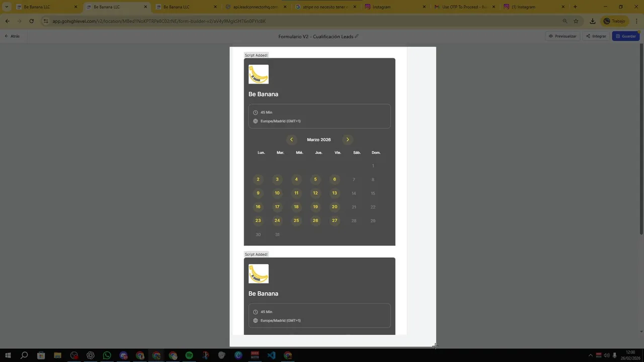Screen dimensions: 644x362
Task: Open ChatGPT from the taskbar
Action: 91,355
